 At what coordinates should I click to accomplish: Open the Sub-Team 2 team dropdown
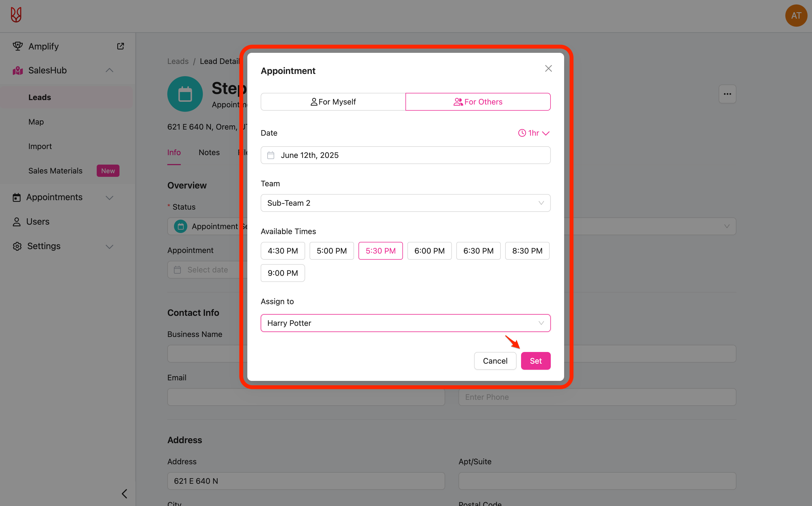point(405,203)
